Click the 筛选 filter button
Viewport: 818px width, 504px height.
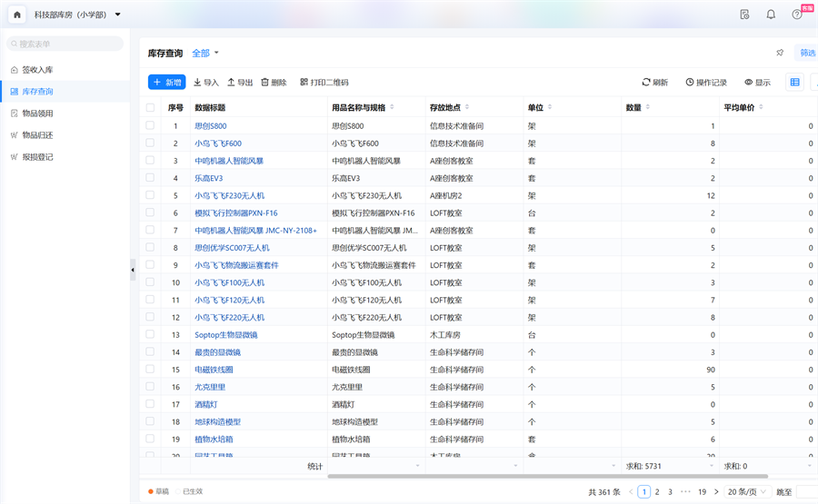(806, 53)
